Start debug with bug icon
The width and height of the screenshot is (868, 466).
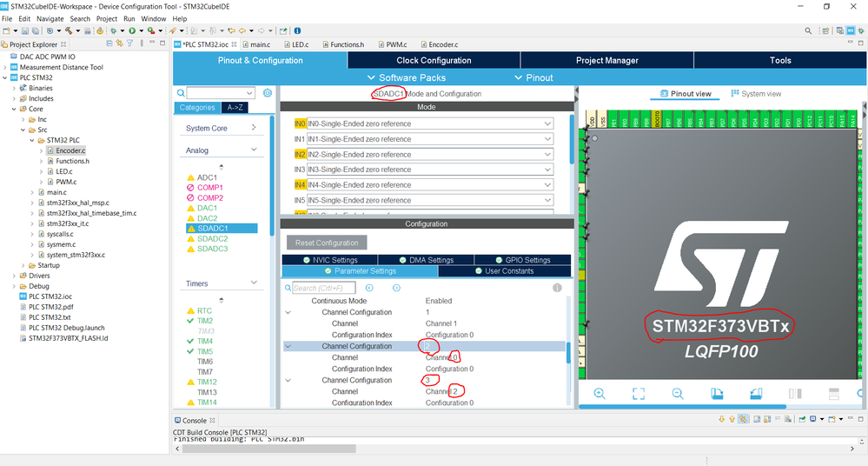(113, 31)
